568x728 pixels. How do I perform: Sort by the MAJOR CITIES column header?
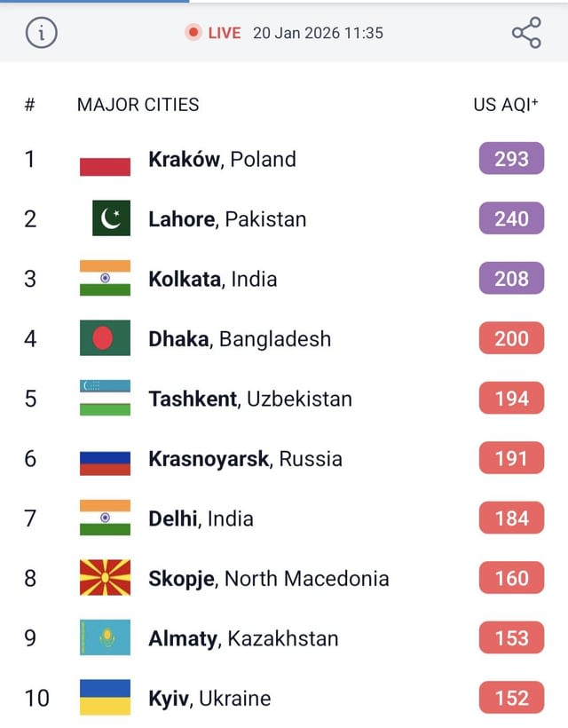tap(139, 104)
